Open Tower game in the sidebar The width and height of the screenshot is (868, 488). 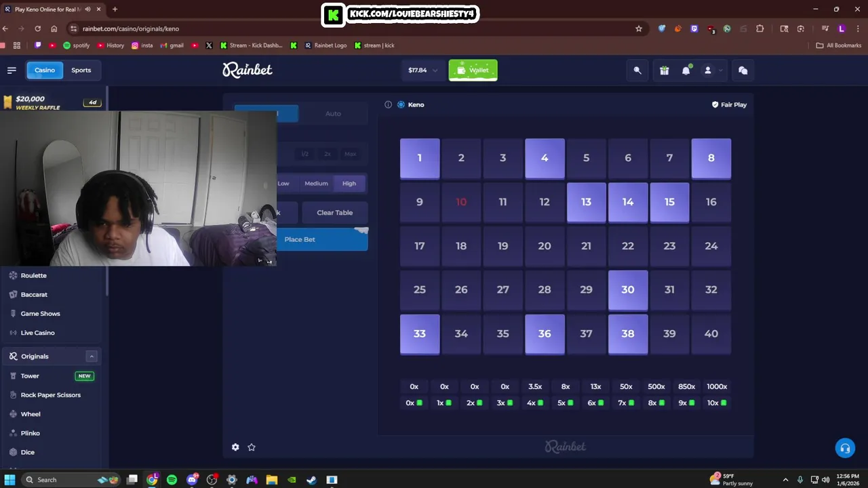coord(52,376)
